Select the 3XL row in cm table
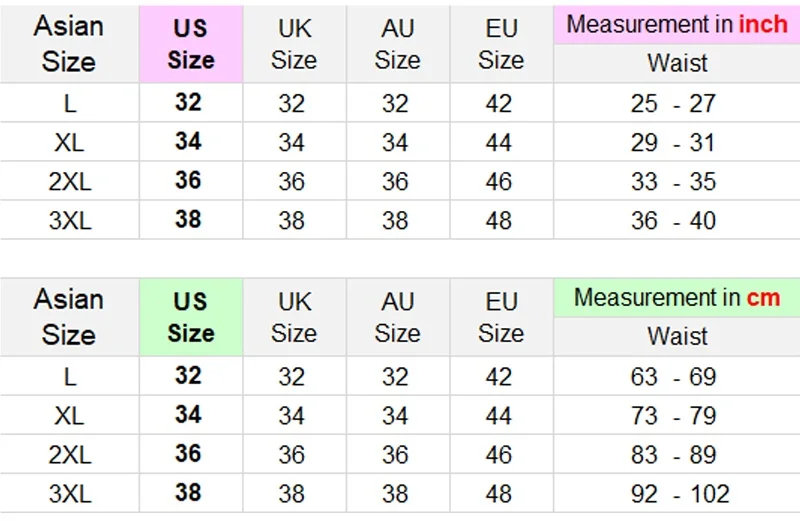 pyautogui.click(x=400, y=493)
